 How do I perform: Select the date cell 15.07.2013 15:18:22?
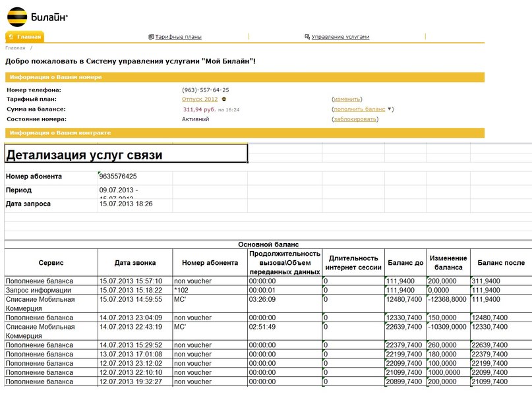click(135, 290)
